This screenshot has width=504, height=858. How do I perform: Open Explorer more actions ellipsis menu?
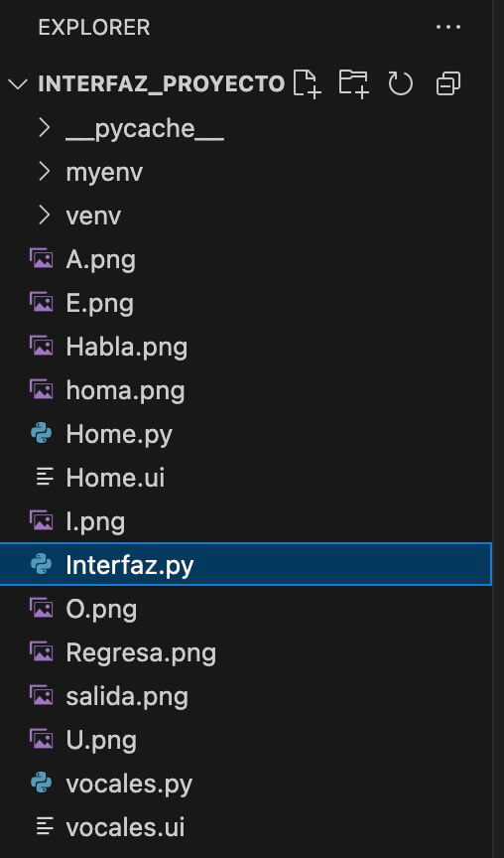click(x=448, y=27)
